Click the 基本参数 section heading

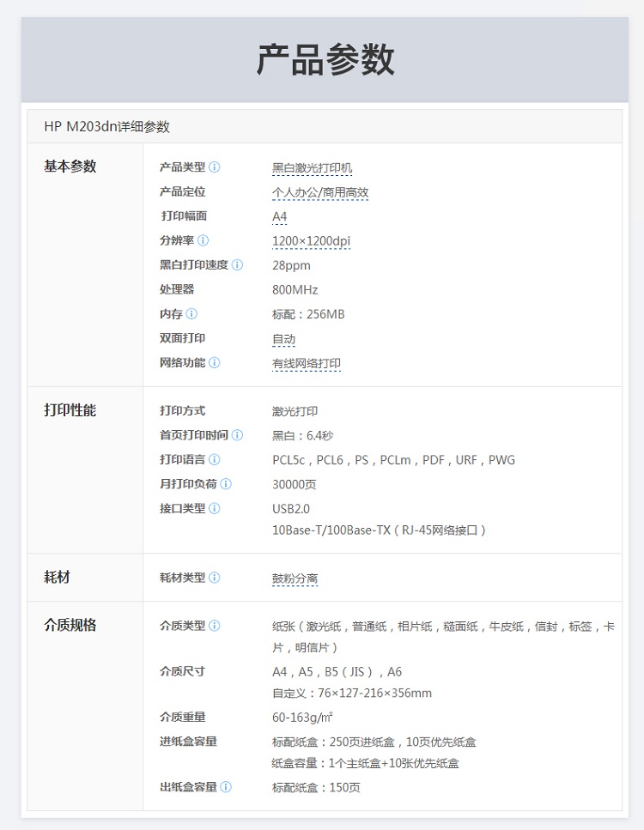(70, 167)
